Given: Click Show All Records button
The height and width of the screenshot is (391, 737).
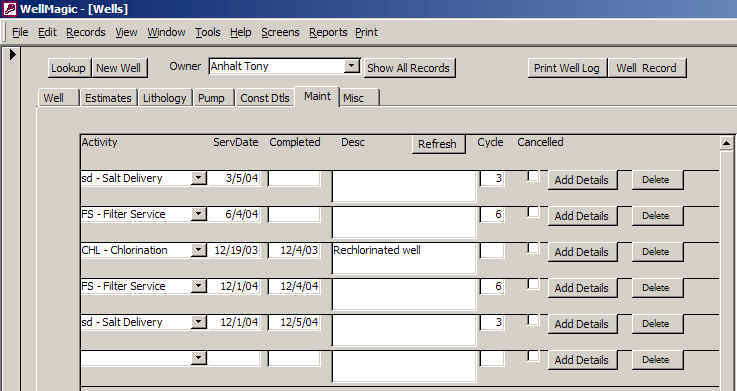Looking at the screenshot, I should (x=409, y=68).
